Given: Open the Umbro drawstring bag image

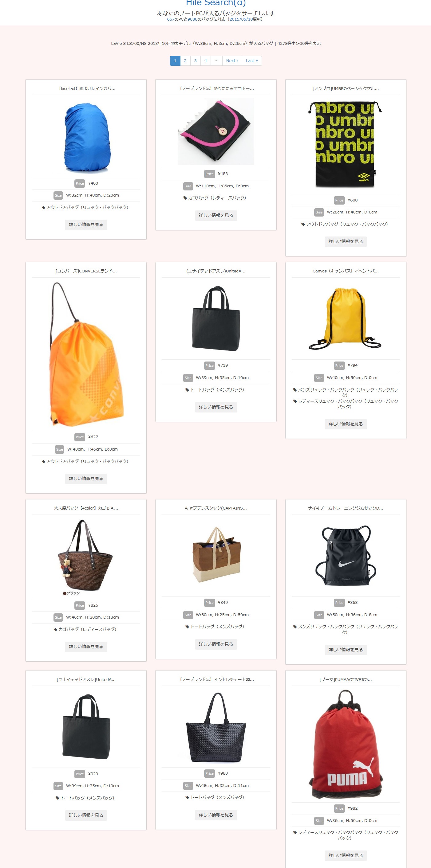Looking at the screenshot, I should coord(345,144).
